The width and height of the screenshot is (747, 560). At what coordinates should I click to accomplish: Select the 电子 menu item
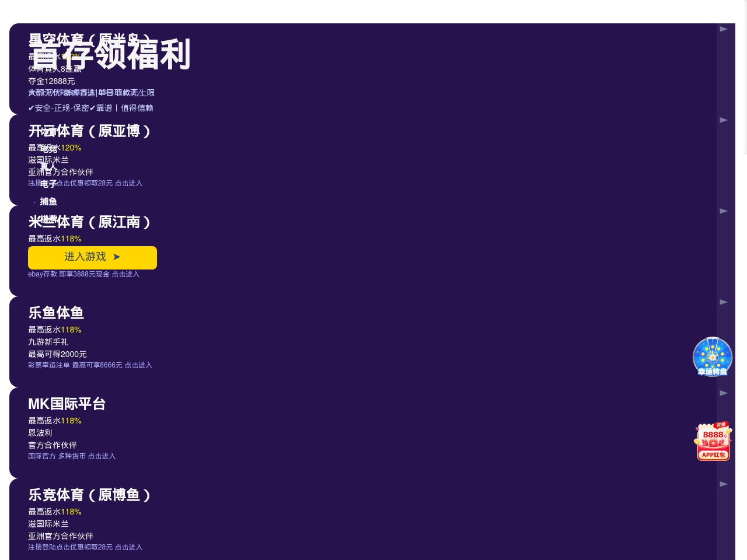[48, 184]
